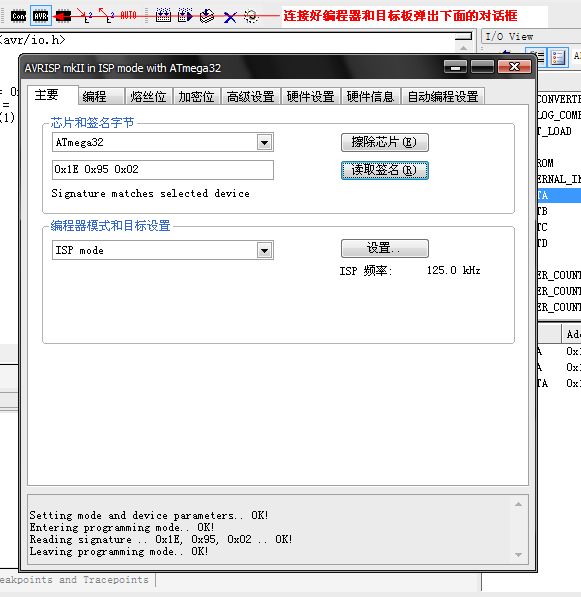Click the 'Setting mode and device parameters' log line
Image resolution: width=581 pixels, height=597 pixels.
pos(149,515)
